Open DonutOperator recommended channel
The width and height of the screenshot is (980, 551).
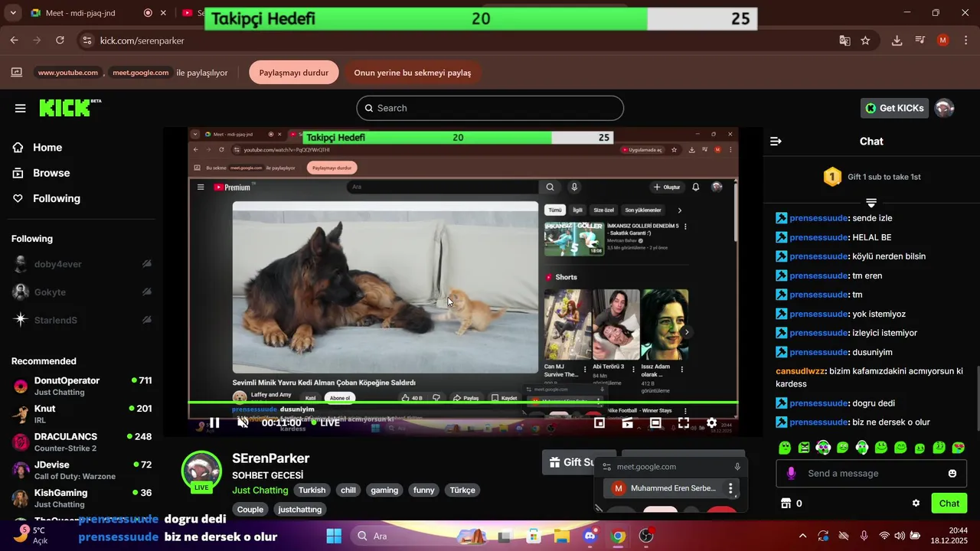(x=83, y=386)
